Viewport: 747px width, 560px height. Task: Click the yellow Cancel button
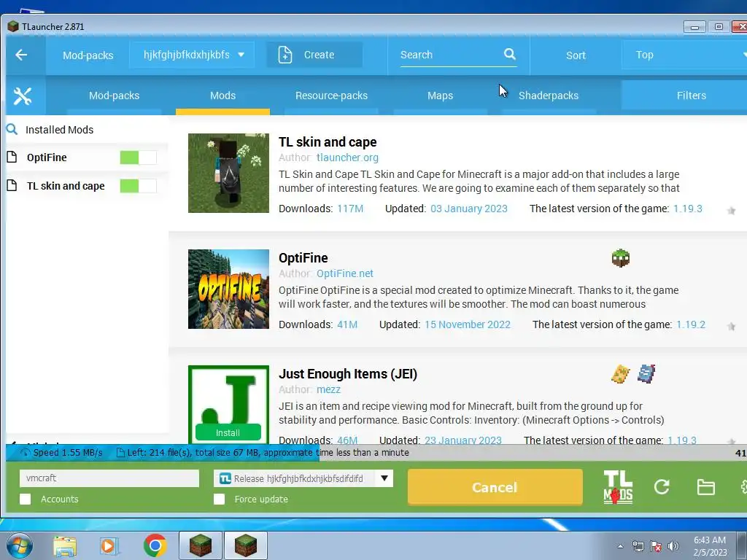pyautogui.click(x=495, y=486)
